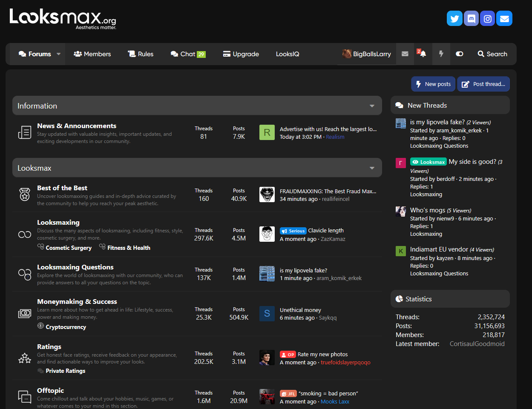Open Chat with 29 badge
The image size is (532, 409).
pyautogui.click(x=188, y=54)
